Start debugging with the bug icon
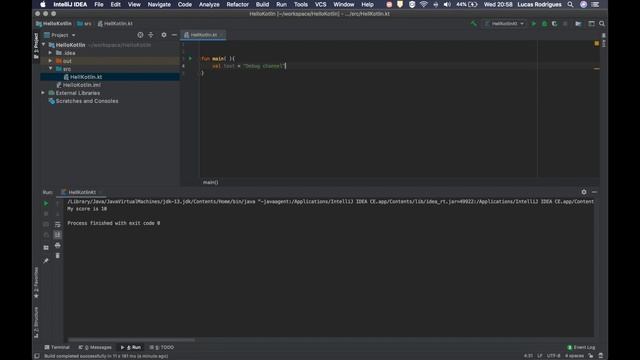 point(544,24)
